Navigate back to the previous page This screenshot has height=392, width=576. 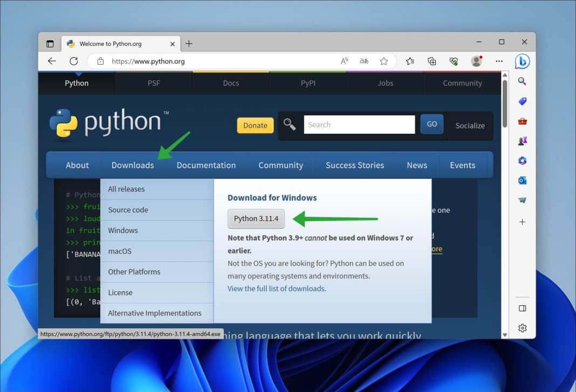(51, 61)
